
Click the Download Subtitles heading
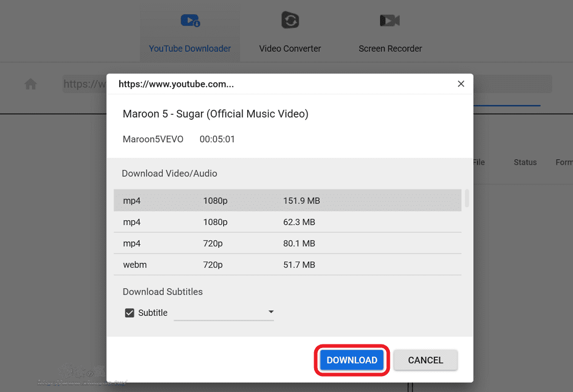point(163,292)
